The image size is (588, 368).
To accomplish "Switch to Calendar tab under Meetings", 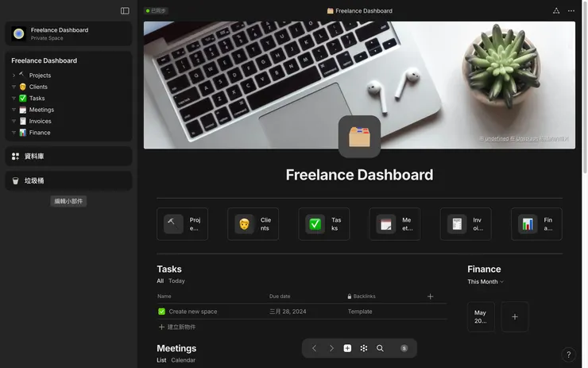I will (183, 360).
